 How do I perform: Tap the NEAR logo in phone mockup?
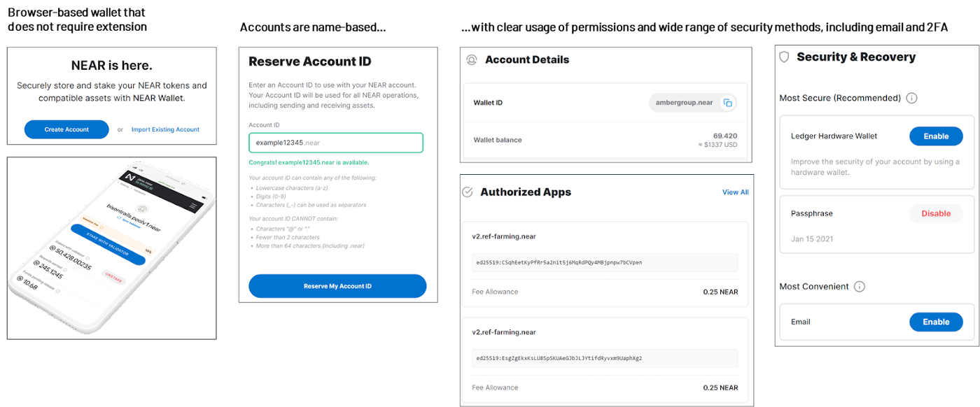pyautogui.click(x=129, y=178)
